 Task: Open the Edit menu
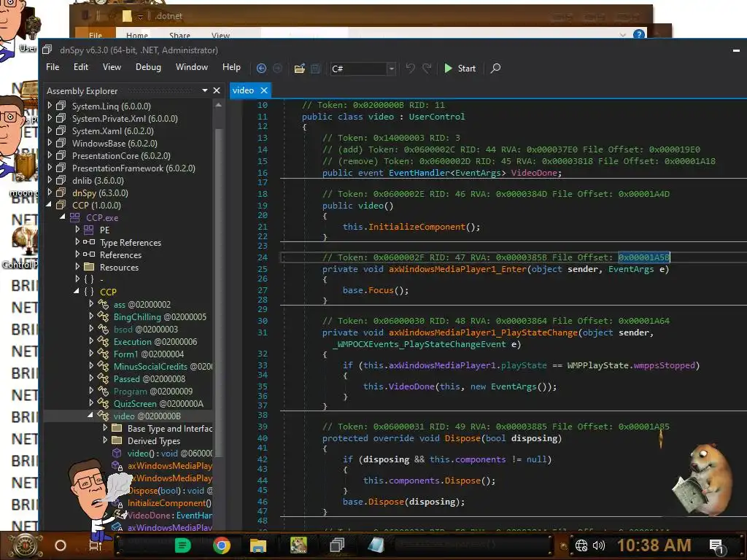80,67
